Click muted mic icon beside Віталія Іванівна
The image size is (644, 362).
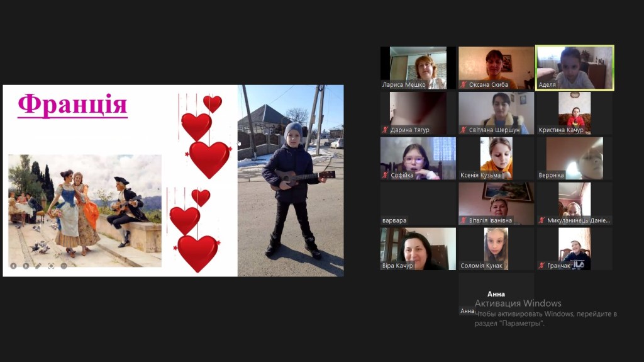(464, 220)
